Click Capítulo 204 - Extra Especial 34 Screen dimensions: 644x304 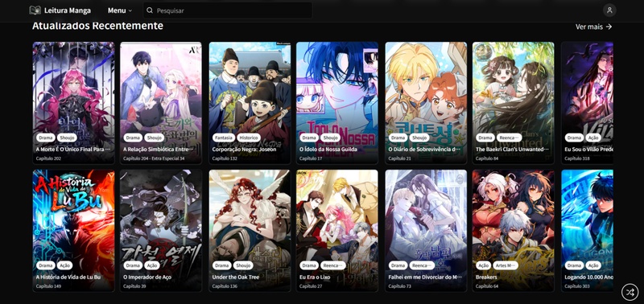point(154,158)
